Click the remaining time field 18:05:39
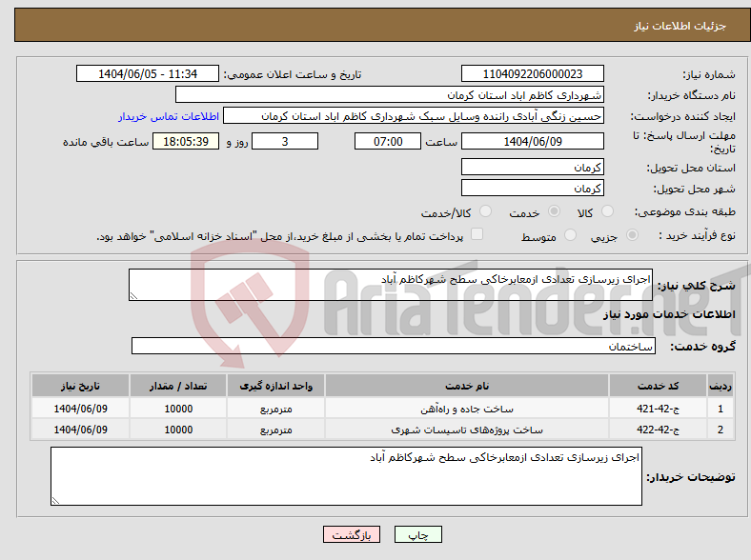751x560 pixels. point(186,141)
